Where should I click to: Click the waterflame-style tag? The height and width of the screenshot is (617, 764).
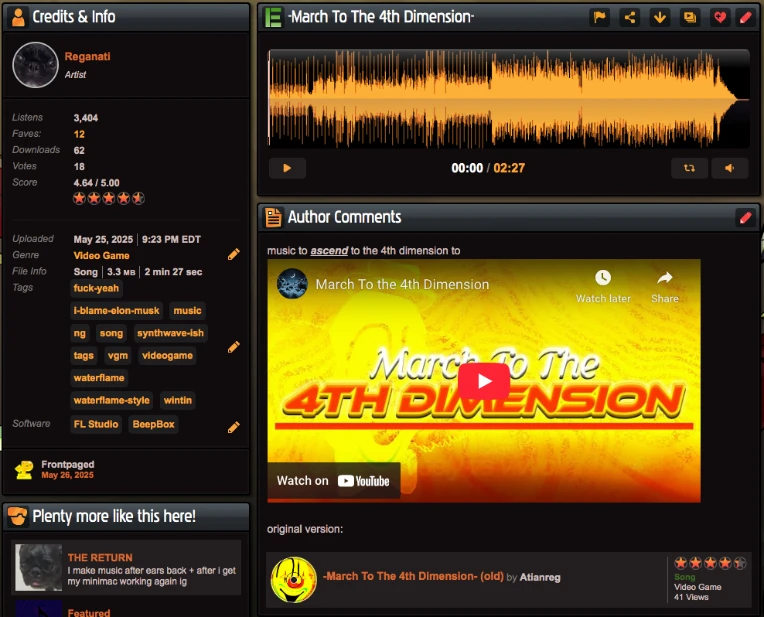(112, 400)
